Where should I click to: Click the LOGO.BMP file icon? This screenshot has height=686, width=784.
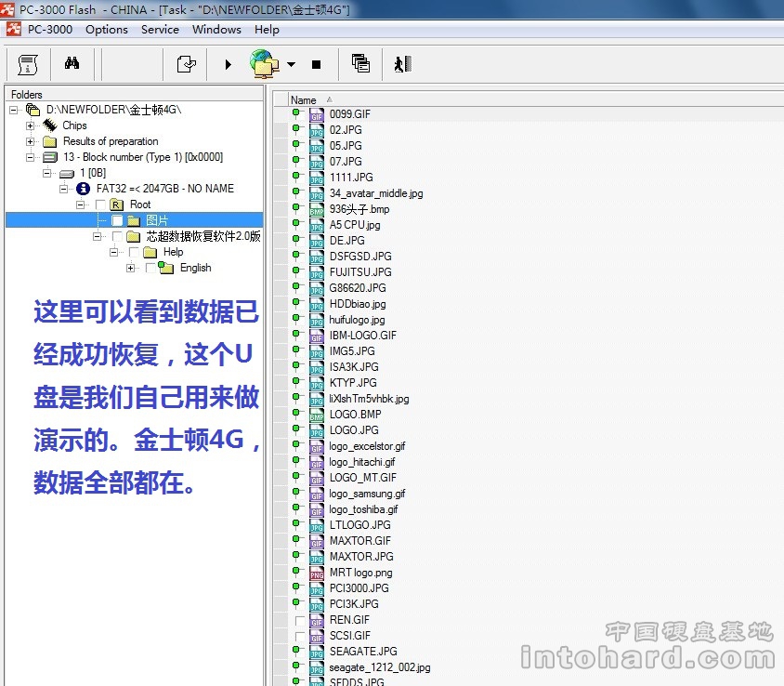(x=317, y=416)
